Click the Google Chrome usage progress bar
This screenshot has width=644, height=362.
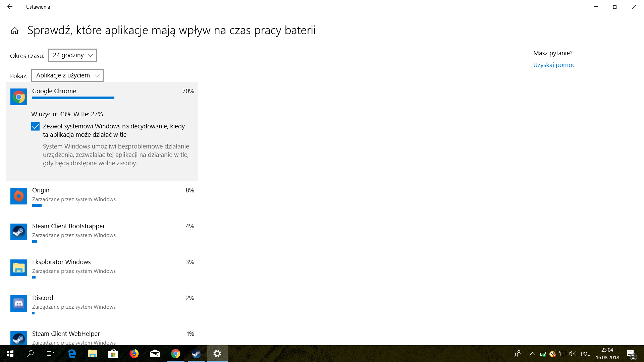tap(73, 98)
